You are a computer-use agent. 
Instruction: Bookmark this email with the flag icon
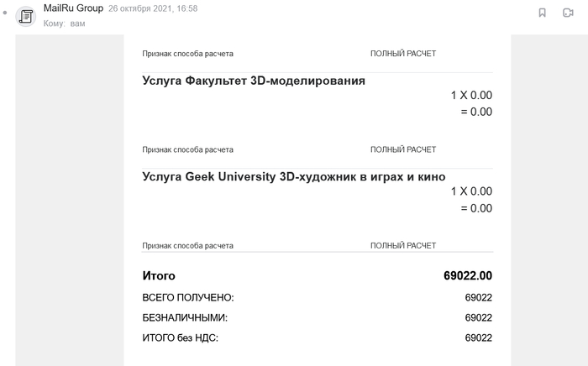(543, 13)
